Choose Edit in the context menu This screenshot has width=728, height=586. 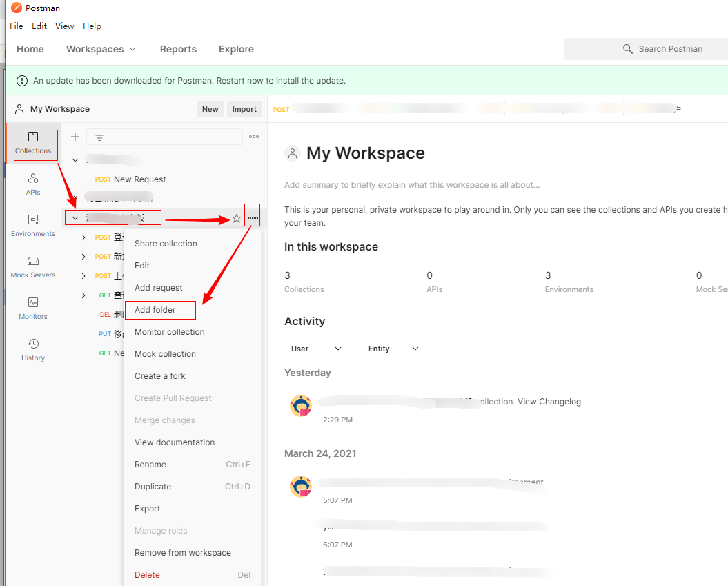pyautogui.click(x=193, y=266)
